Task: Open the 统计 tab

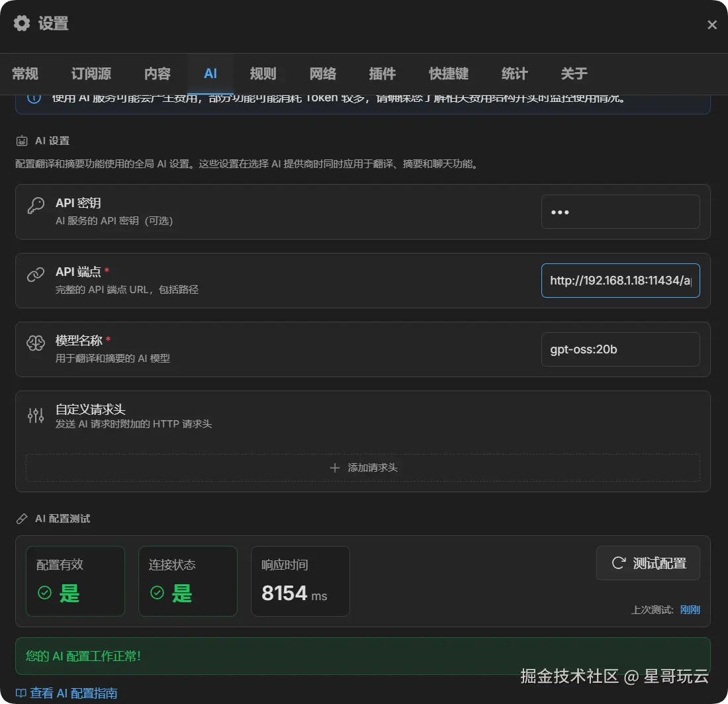Action: pos(514,73)
